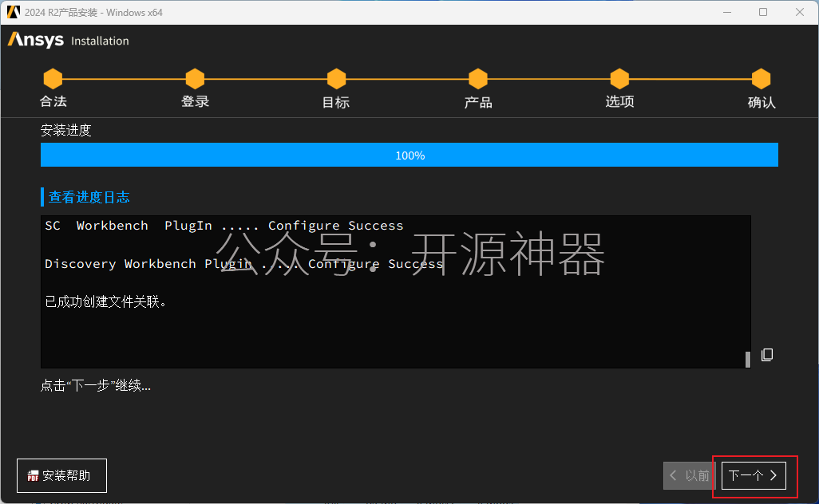
Task: Select the 目标 step hexagon marker
Action: pos(336,79)
